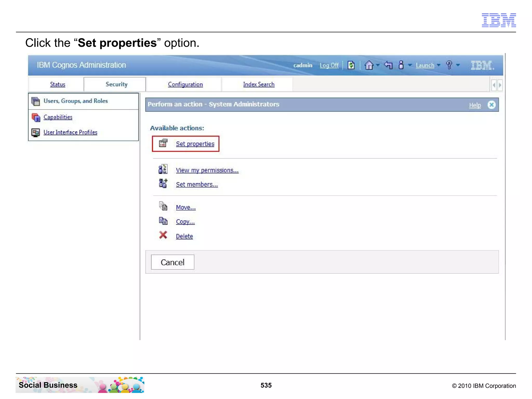
Task: Click the Users, Groups, and Roles icon
Action: click(x=36, y=101)
